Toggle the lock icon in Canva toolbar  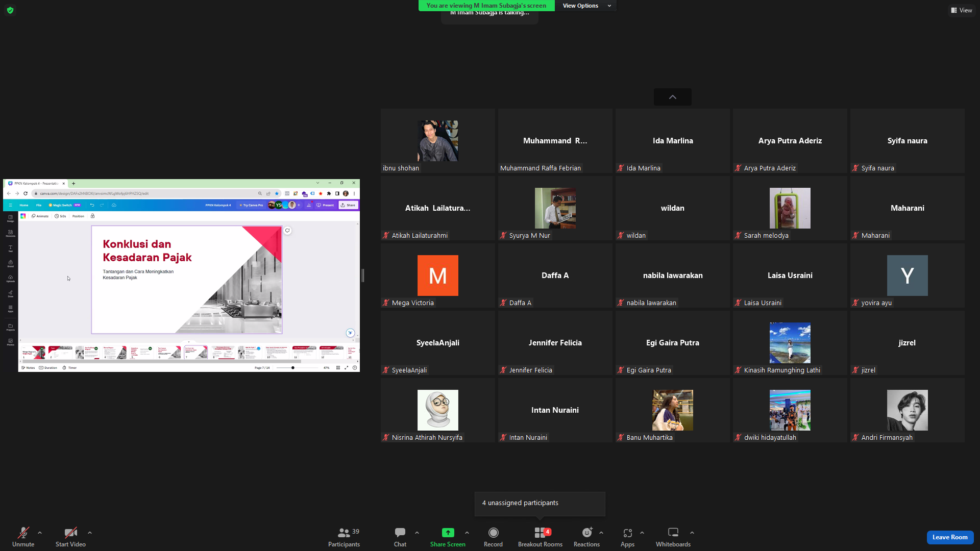coord(92,216)
